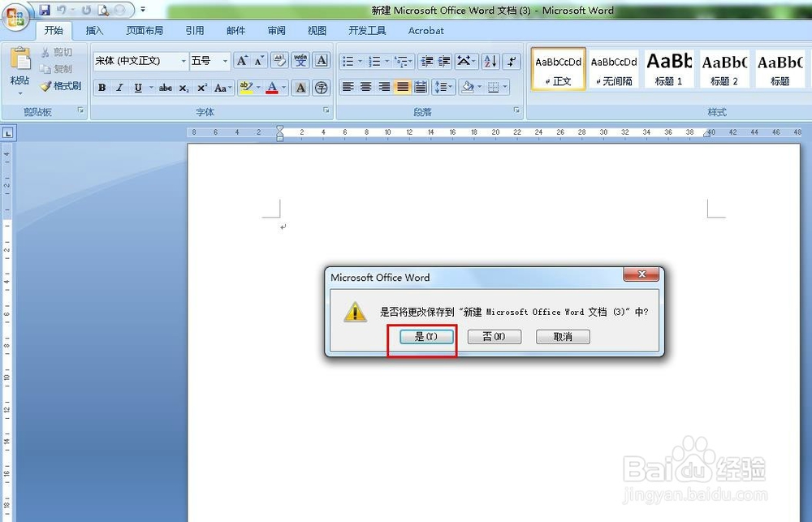Expand the underline style arrow
The width and height of the screenshot is (812, 522).
[151, 88]
